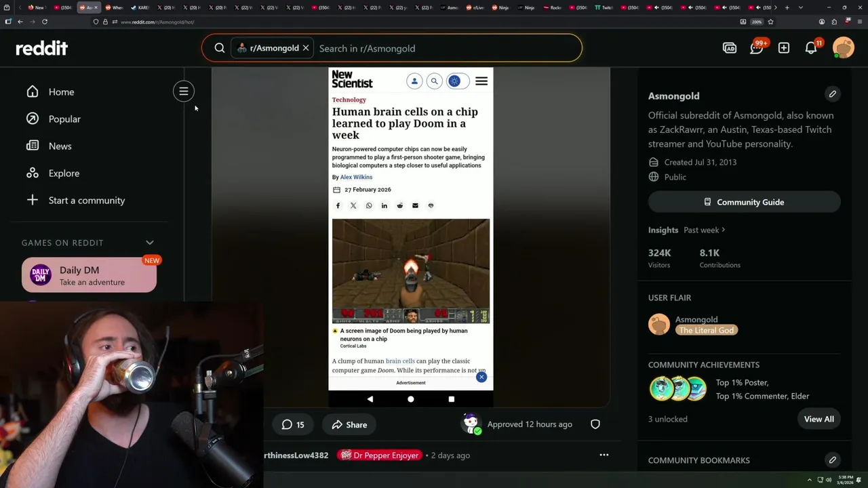Bookmark this page star icon
The height and width of the screenshot is (488, 868).
770,22
